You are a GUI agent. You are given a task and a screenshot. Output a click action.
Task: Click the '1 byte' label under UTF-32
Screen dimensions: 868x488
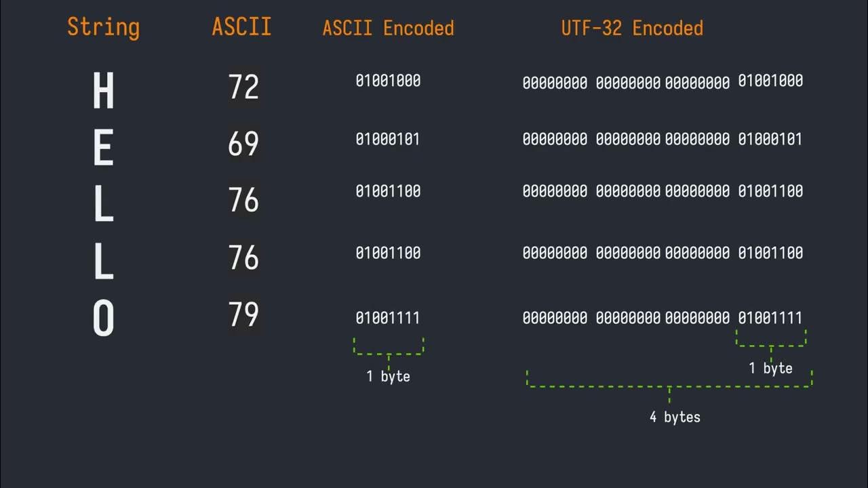pos(770,368)
